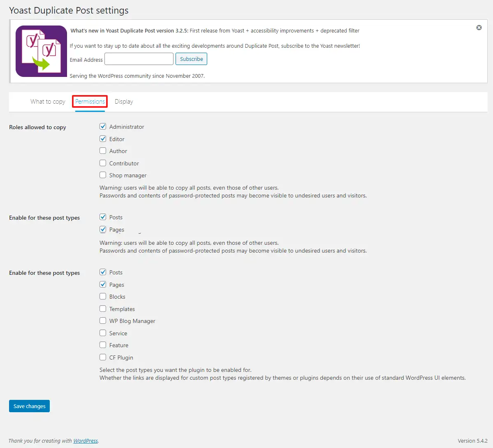Click the Save changes button
Screen dimensions: 493x448
pyautogui.click(x=29, y=406)
